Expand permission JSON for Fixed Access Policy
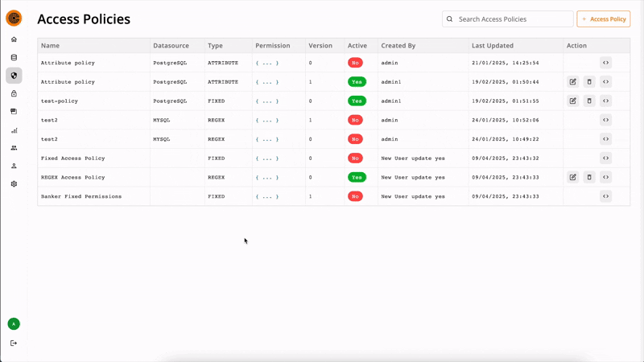Viewport: 644px width, 362px height. (x=267, y=158)
